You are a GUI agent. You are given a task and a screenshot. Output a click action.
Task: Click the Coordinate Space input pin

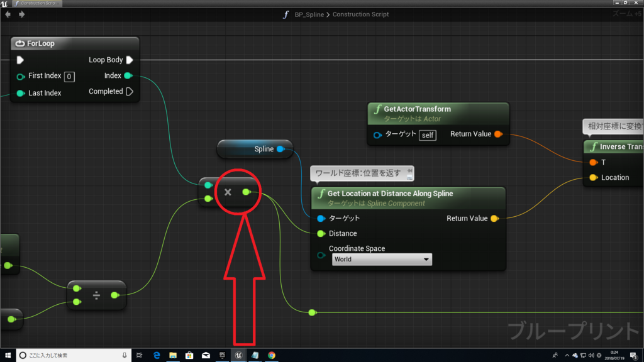(321, 255)
